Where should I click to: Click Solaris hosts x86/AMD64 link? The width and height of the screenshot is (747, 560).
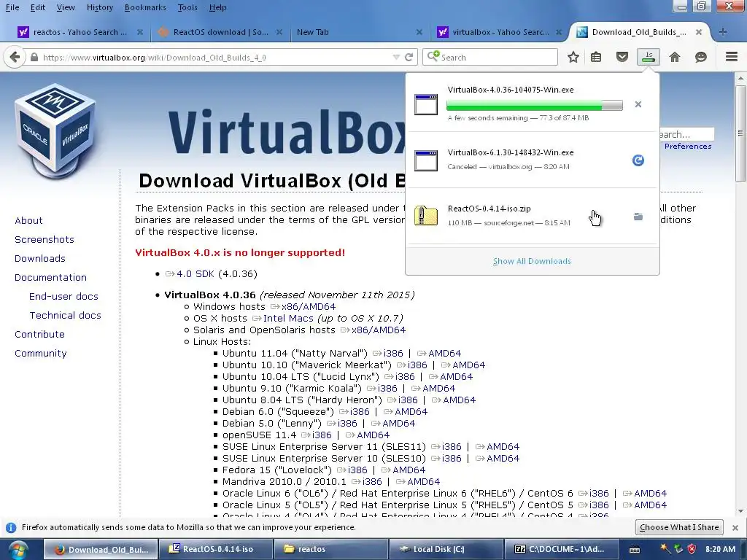[x=379, y=330]
